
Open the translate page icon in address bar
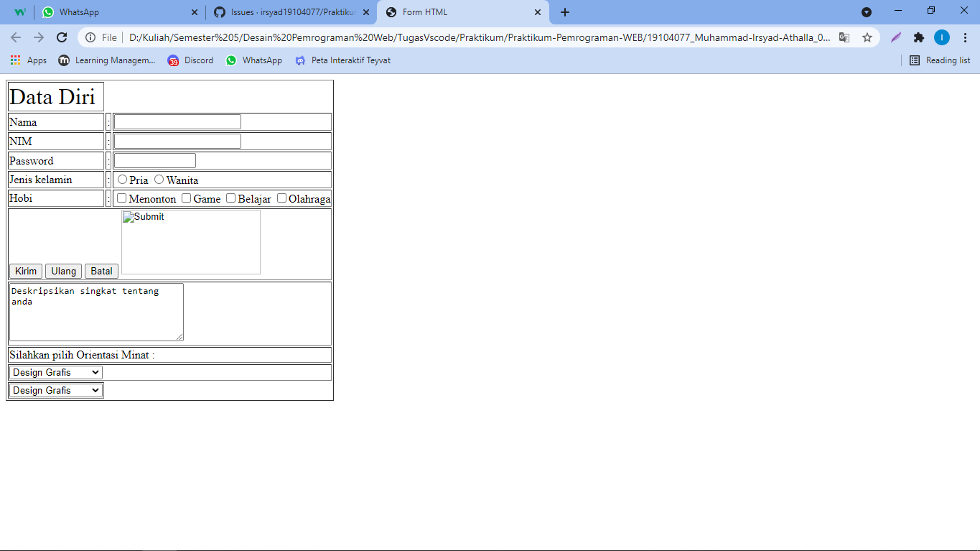pyautogui.click(x=844, y=37)
